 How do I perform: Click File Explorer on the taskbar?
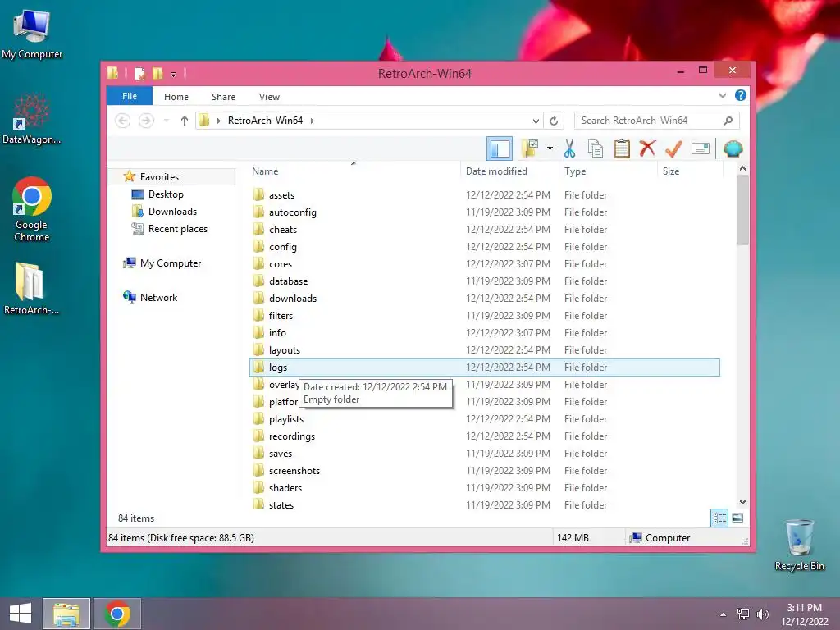[x=66, y=614]
